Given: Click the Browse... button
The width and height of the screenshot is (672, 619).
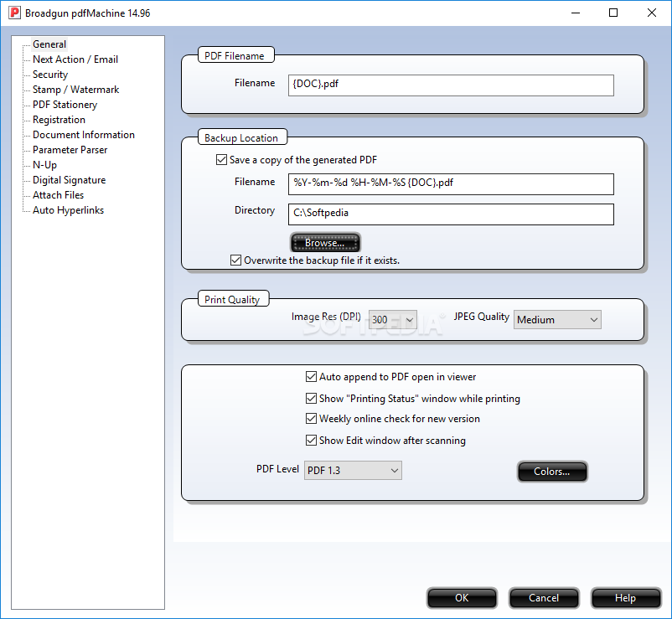Looking at the screenshot, I should (x=325, y=243).
